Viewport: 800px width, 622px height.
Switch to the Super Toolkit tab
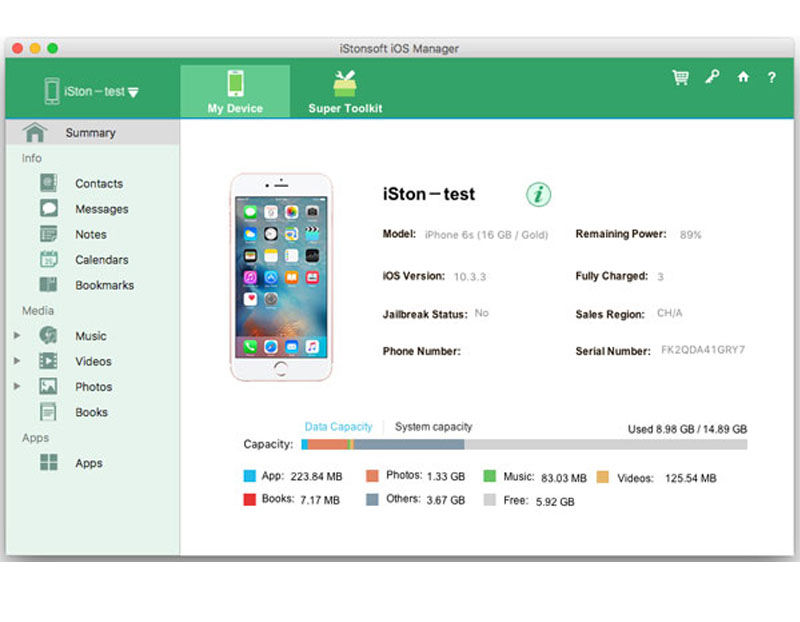[x=345, y=91]
